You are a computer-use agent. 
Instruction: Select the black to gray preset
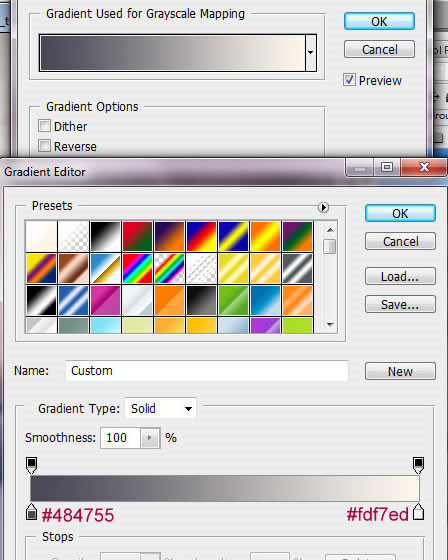click(201, 300)
